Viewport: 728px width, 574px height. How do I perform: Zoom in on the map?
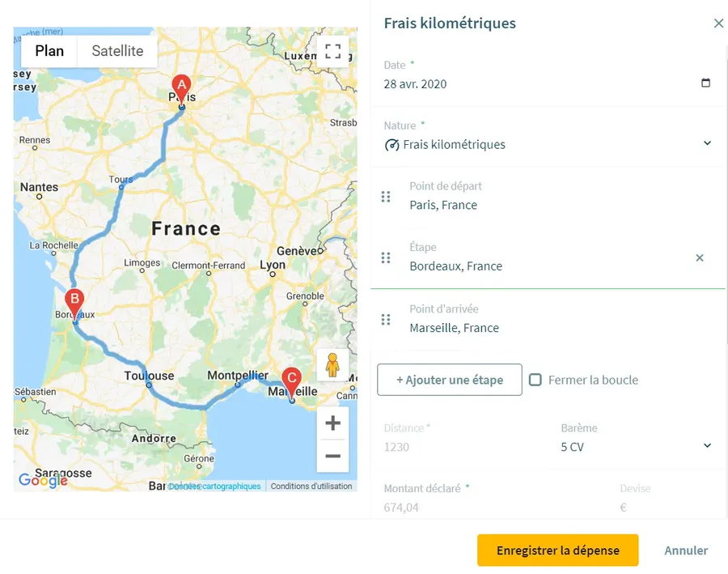(332, 423)
